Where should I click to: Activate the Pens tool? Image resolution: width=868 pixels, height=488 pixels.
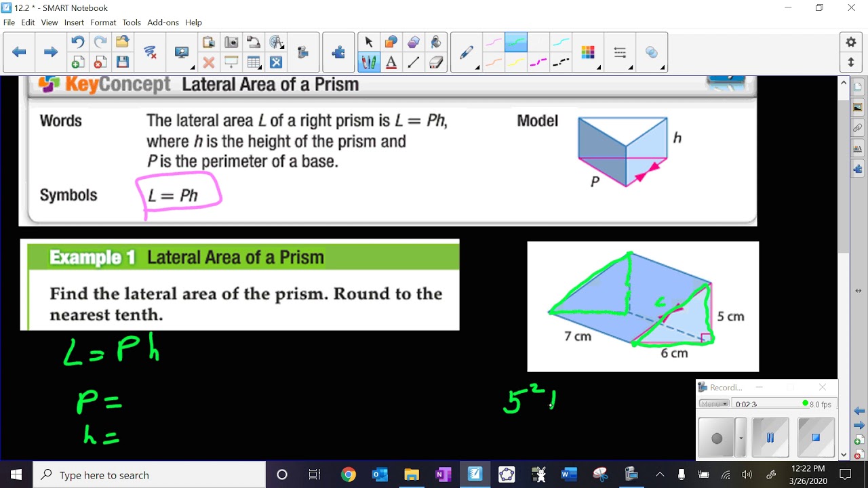tap(369, 62)
